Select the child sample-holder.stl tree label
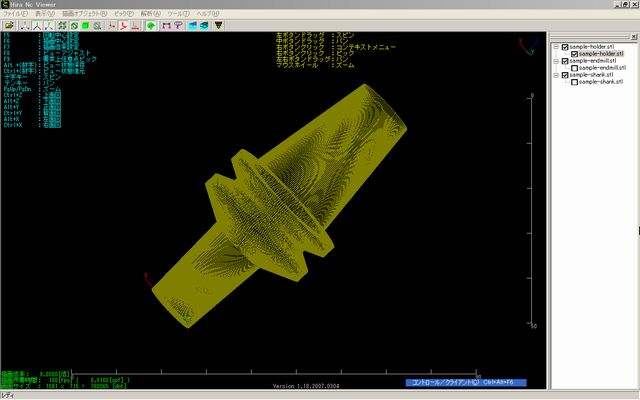Screen dimensions: 640x400 coord(601,54)
